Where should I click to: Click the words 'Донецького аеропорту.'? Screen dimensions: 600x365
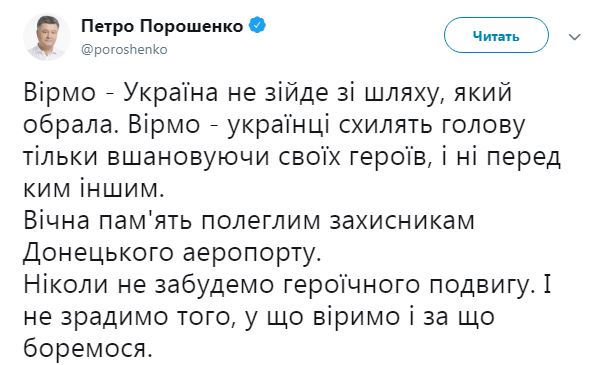(x=172, y=253)
